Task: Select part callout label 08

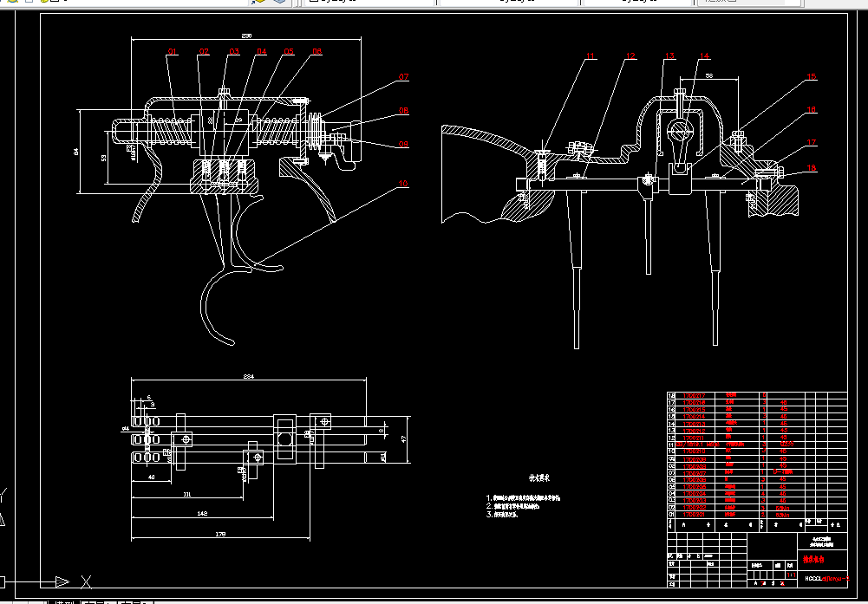Action: pos(403,111)
